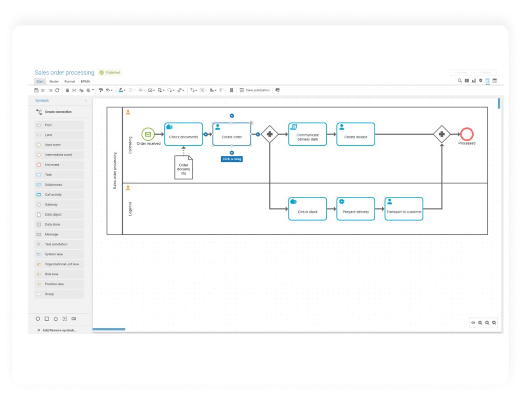This screenshot has width=532, height=402.
Task: Click the delete trash icon in the toolbar
Action: click(x=67, y=90)
